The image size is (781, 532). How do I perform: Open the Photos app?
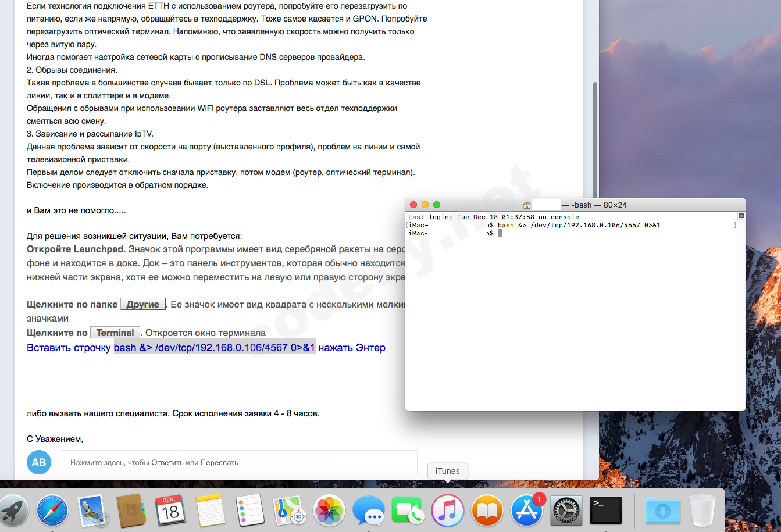[x=329, y=511]
